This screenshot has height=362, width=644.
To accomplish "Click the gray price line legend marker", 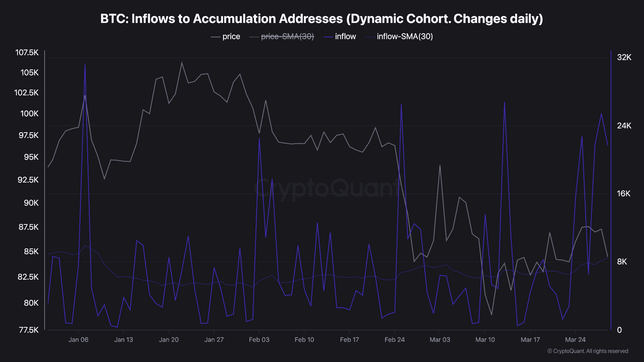I will coord(215,37).
